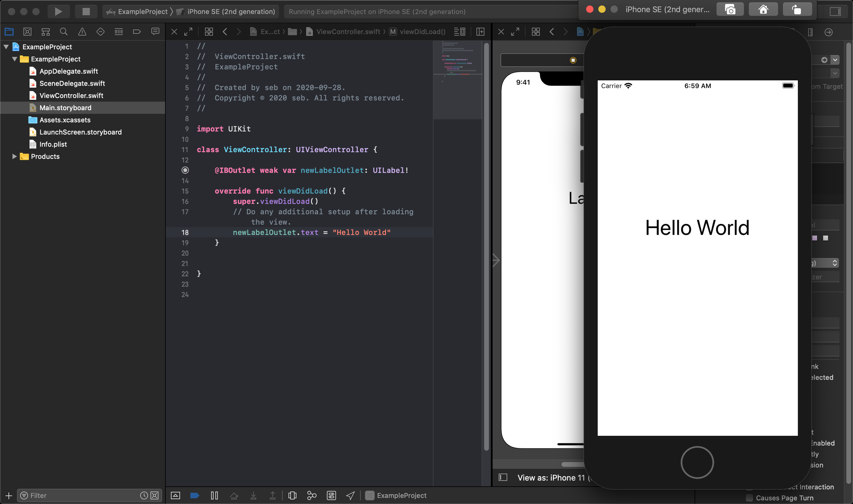Take a simulator screenshot

coord(730,9)
